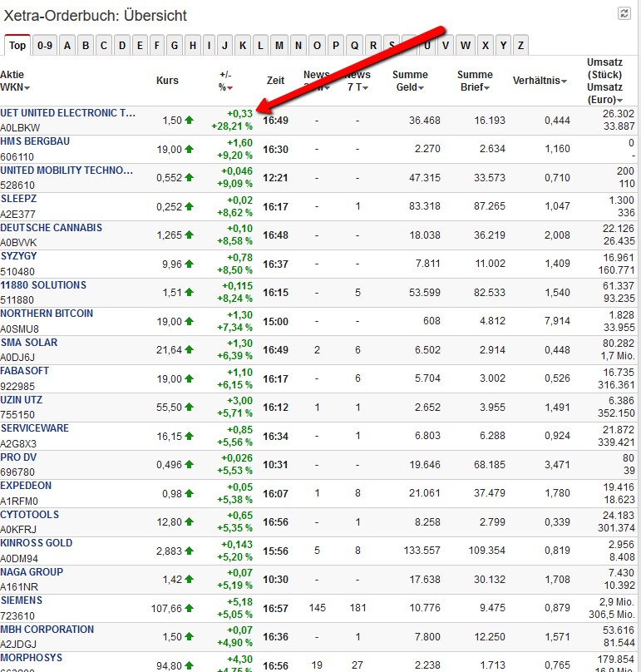Open letter tab Z
The height and width of the screenshot is (672, 641).
pyautogui.click(x=520, y=45)
